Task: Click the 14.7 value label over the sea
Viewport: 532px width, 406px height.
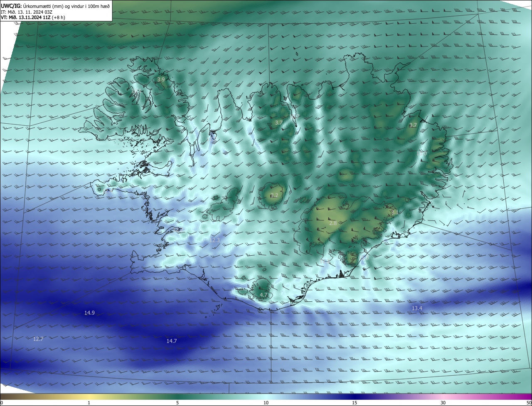Action: (x=172, y=341)
